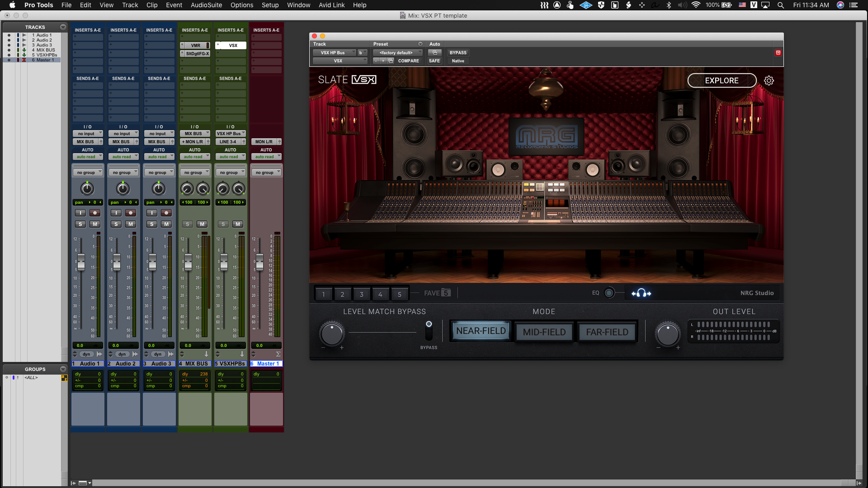868x488 pixels.
Task: Record-enable Audio 1 track
Action: click(94, 213)
